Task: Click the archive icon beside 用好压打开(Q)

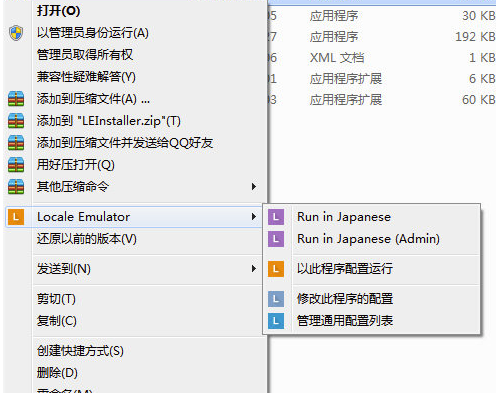Action: pyautogui.click(x=16, y=165)
